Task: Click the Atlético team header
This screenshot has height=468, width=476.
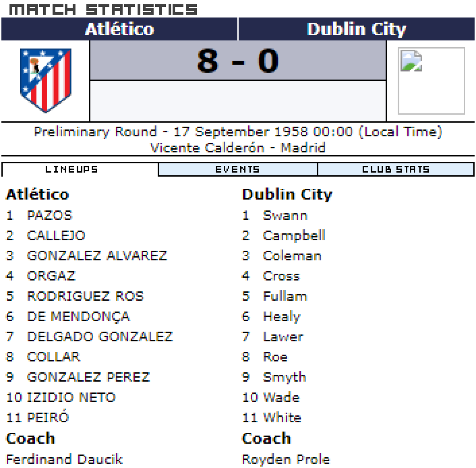Action: click(119, 29)
